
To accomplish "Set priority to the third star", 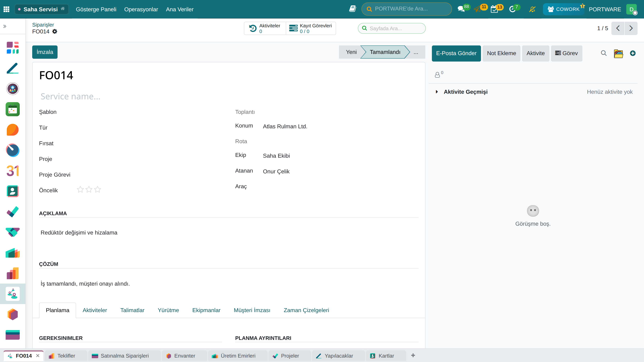I will [97, 190].
